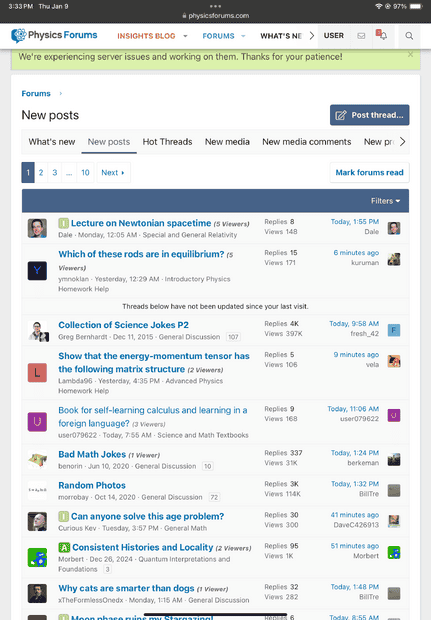
Task: Open the inbox envelope icon
Action: [x=361, y=36]
